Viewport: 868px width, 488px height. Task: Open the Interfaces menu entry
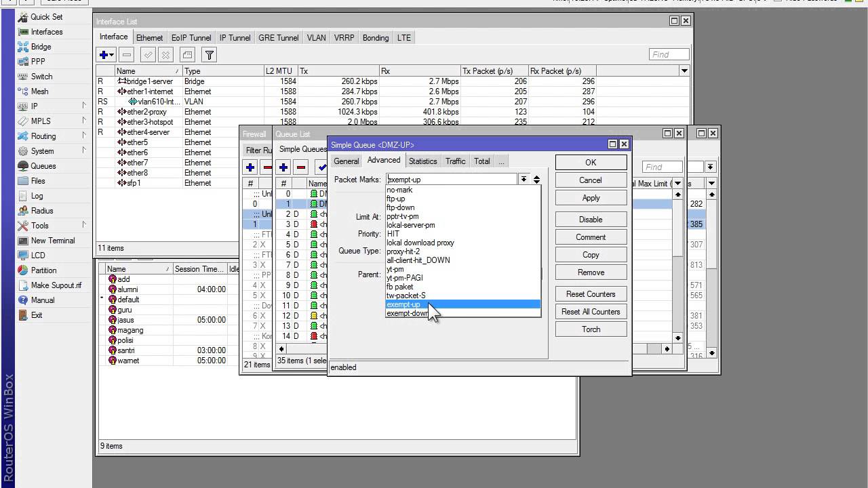(x=46, y=32)
